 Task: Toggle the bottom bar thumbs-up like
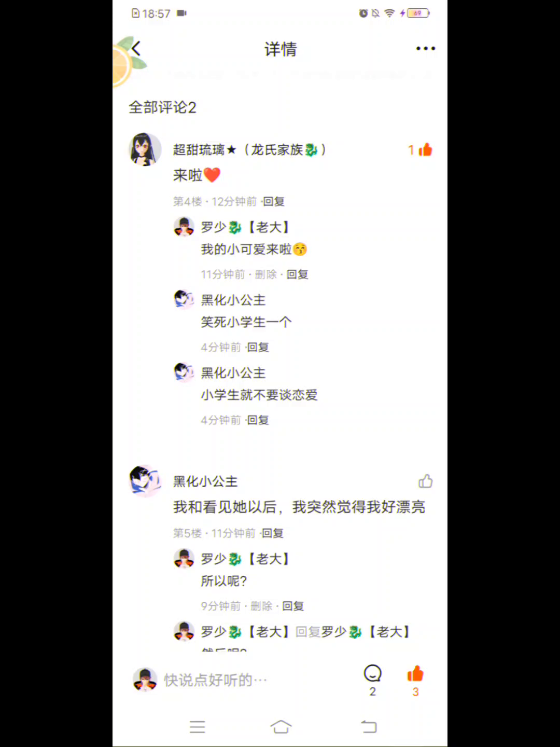pos(415,674)
